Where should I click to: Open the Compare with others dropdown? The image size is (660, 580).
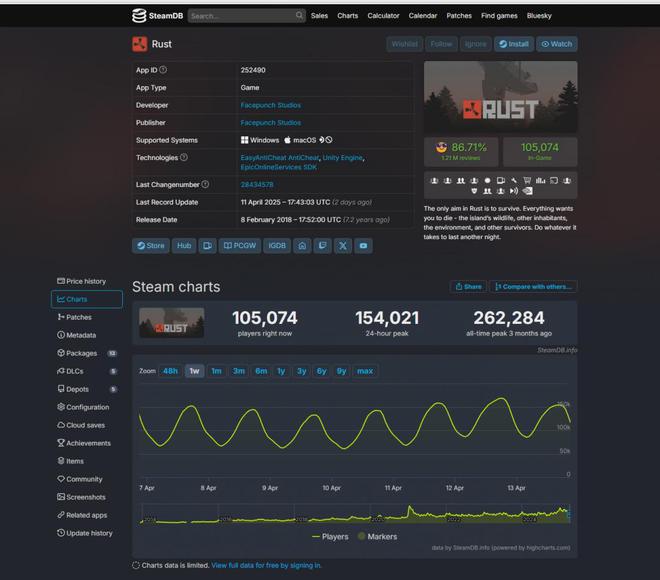(533, 287)
